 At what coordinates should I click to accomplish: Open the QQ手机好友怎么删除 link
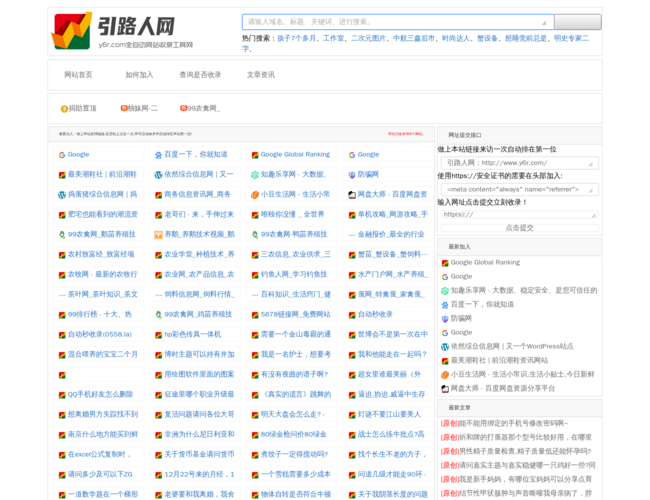(x=100, y=394)
